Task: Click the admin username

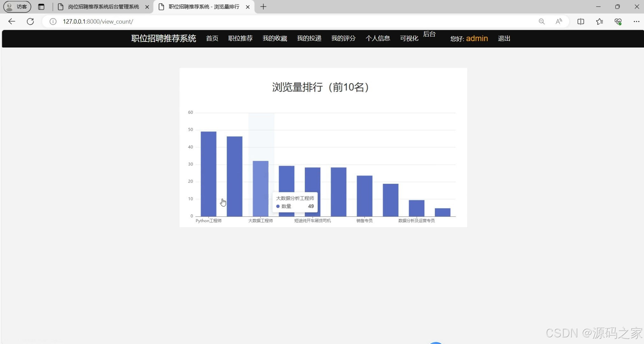Action: coord(477,38)
